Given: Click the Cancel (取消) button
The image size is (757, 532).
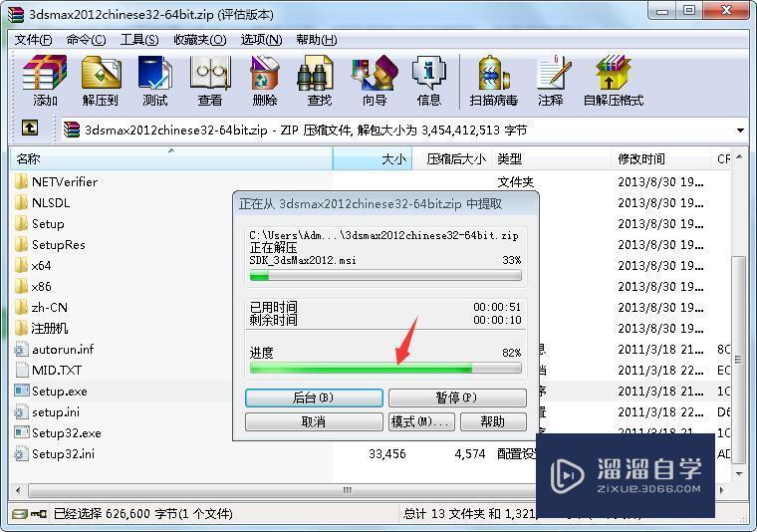Looking at the screenshot, I should [314, 421].
